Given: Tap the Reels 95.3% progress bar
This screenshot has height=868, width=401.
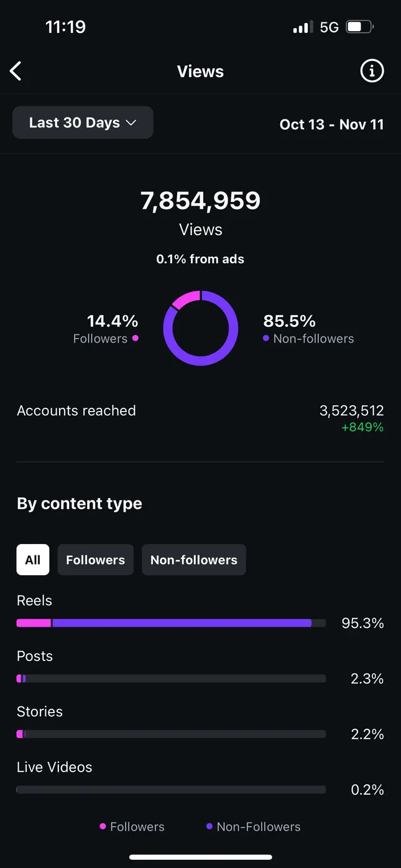Looking at the screenshot, I should pos(171,623).
